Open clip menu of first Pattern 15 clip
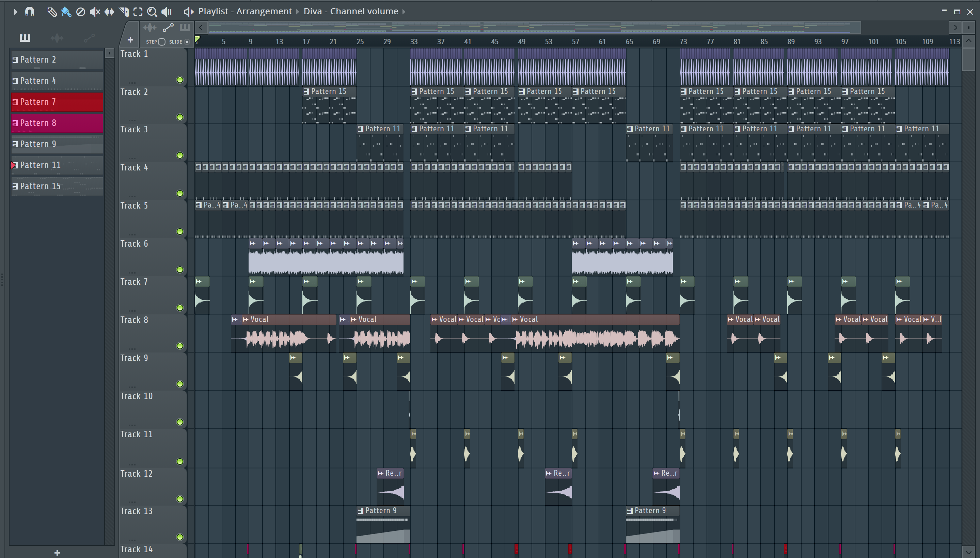Screen dimensions: 980x558 pyautogui.click(x=306, y=92)
